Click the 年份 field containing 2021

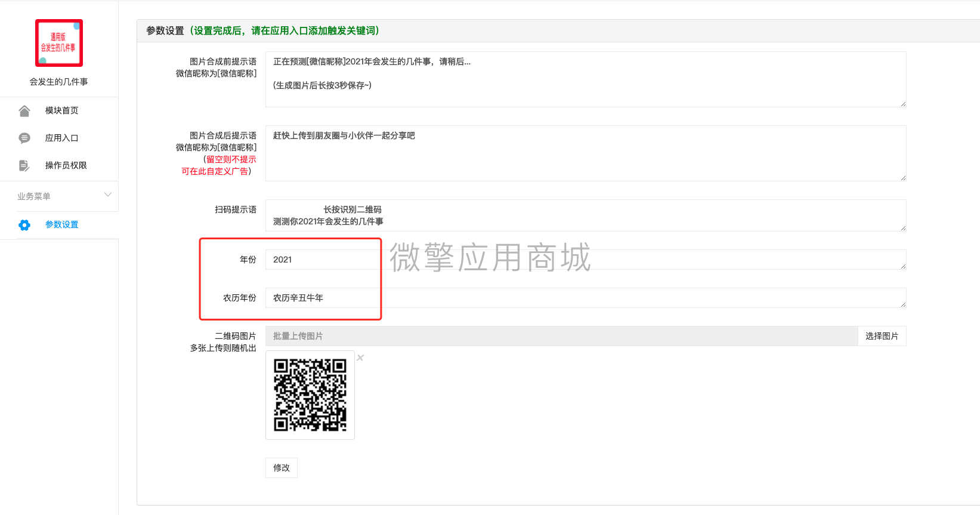[x=586, y=260]
